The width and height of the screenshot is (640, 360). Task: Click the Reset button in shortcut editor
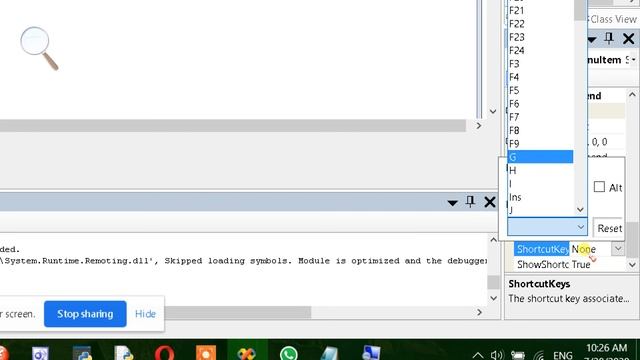609,228
